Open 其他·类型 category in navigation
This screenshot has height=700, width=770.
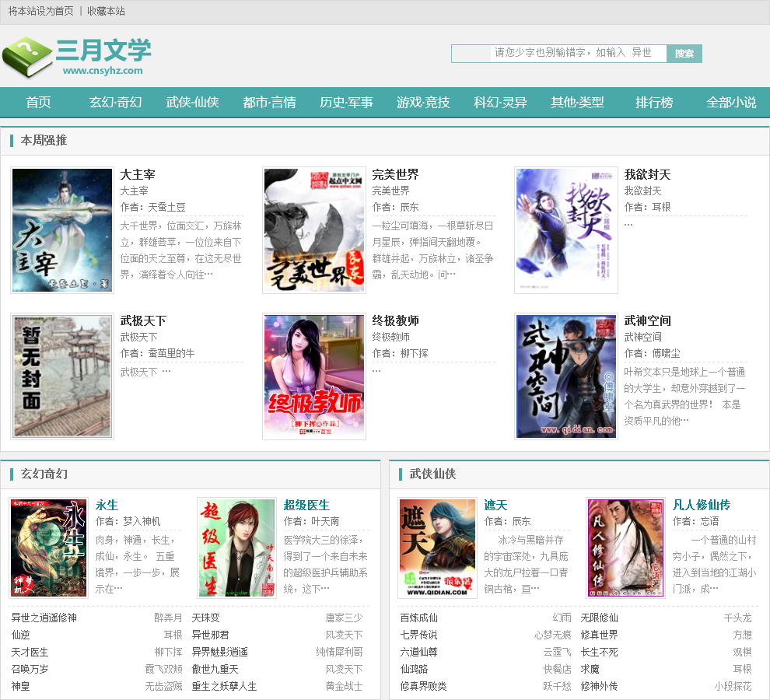[x=577, y=102]
